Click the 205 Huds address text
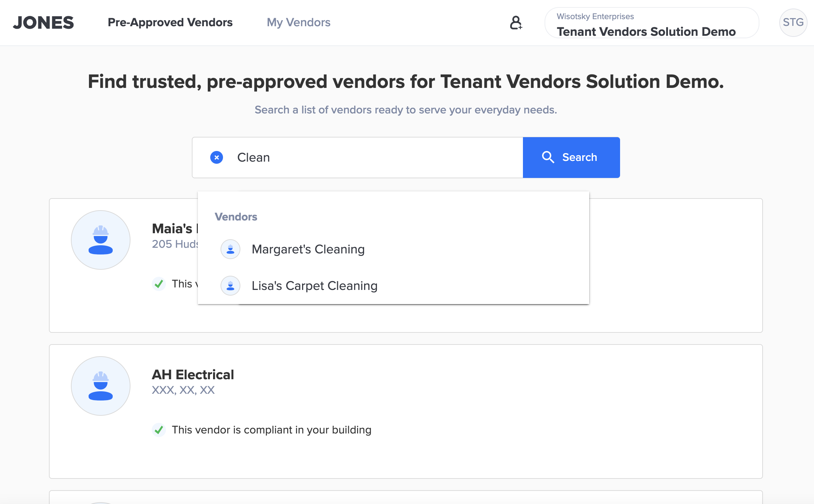The image size is (814, 504). [175, 244]
